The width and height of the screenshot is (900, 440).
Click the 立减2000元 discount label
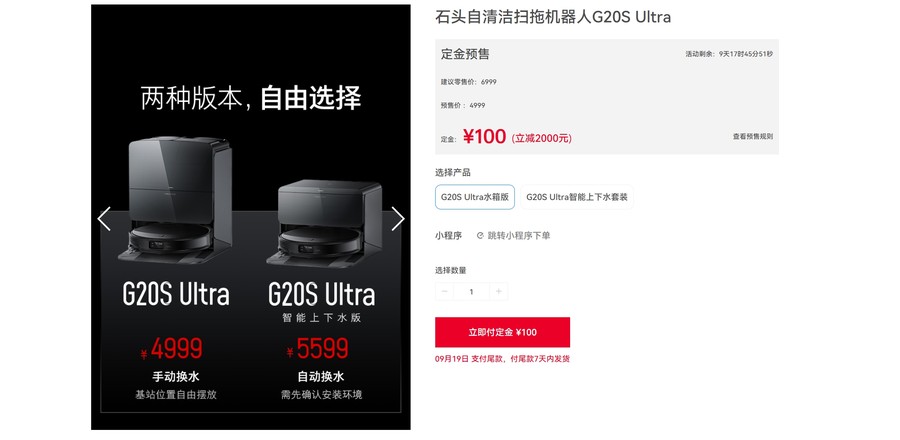[541, 138]
